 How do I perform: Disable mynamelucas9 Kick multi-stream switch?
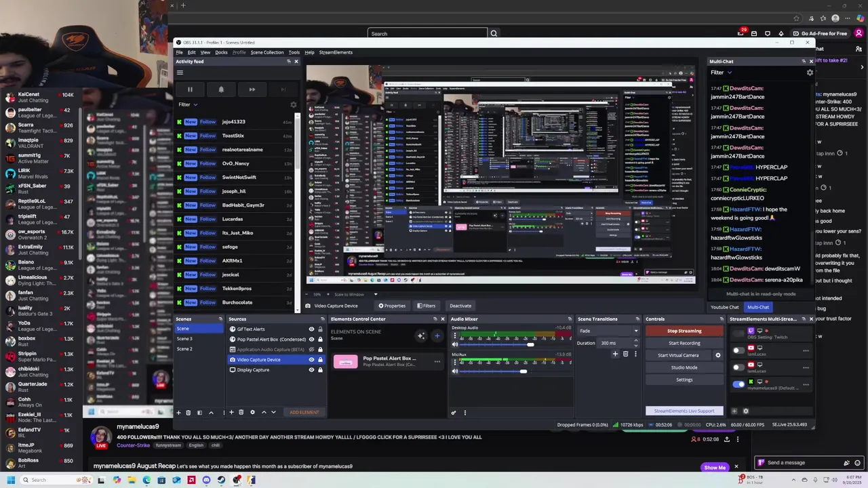pyautogui.click(x=738, y=384)
